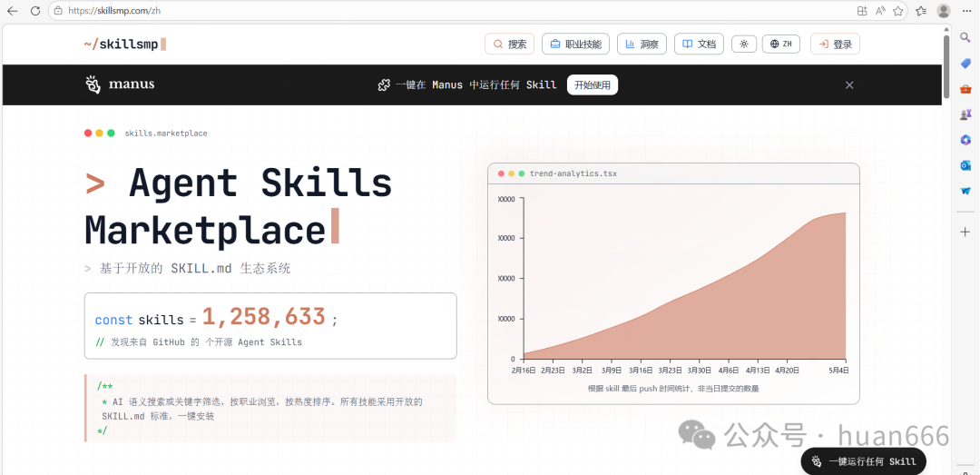Open the ZH language selector

coord(780,44)
